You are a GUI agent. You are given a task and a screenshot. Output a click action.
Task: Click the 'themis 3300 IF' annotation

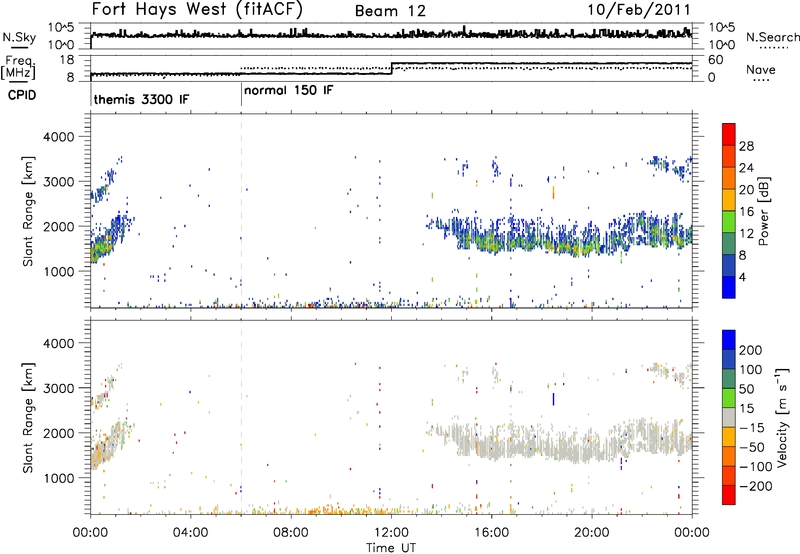[141, 99]
